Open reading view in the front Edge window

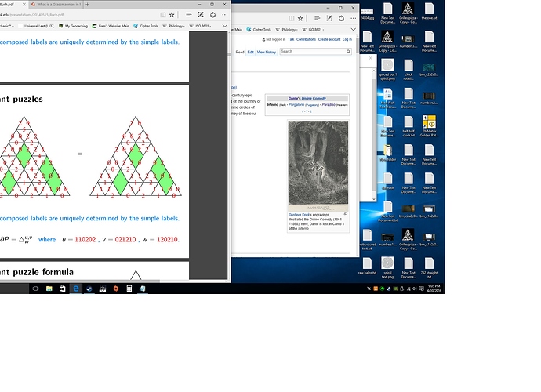[x=163, y=15]
